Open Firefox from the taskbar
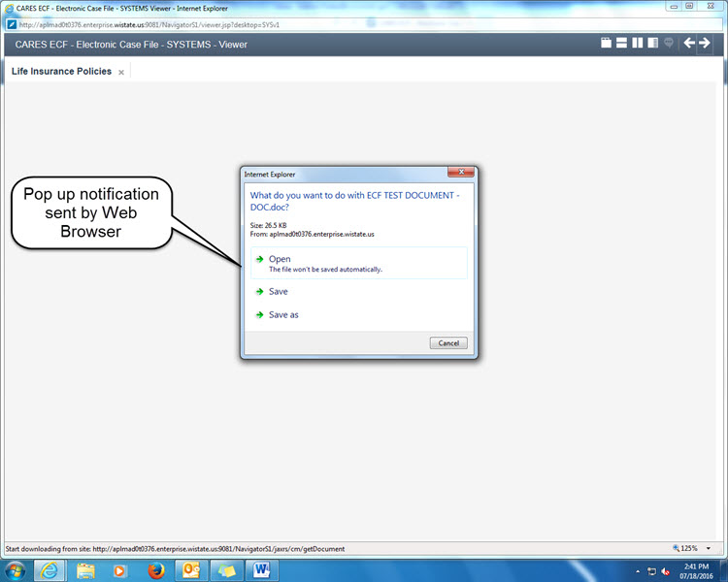The image size is (728, 582). pos(157,570)
